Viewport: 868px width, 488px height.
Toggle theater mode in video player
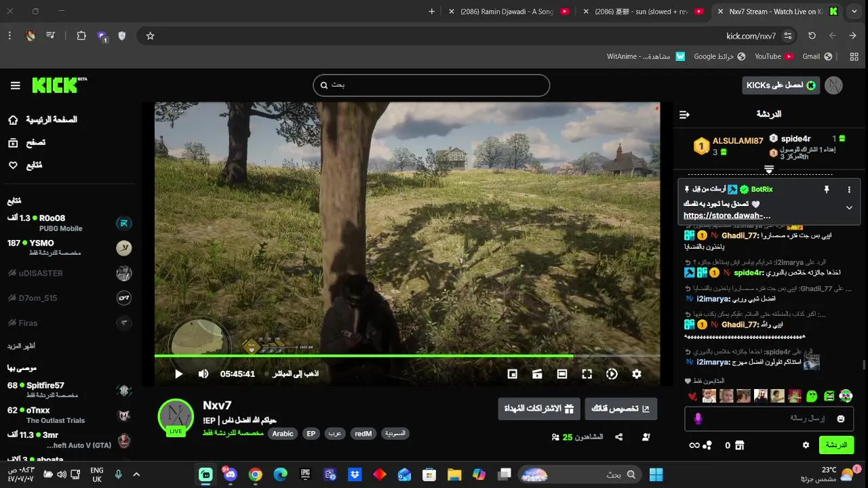tap(562, 373)
